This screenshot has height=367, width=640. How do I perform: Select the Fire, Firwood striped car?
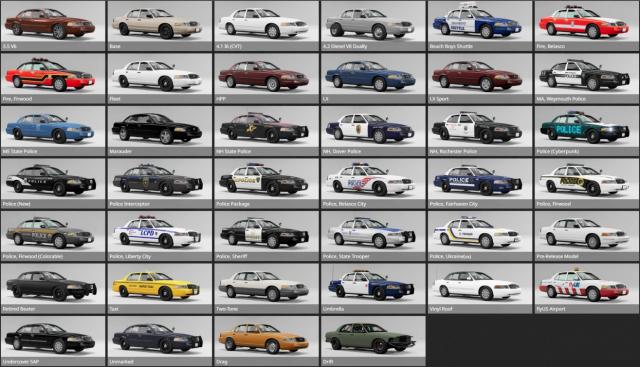click(53, 78)
